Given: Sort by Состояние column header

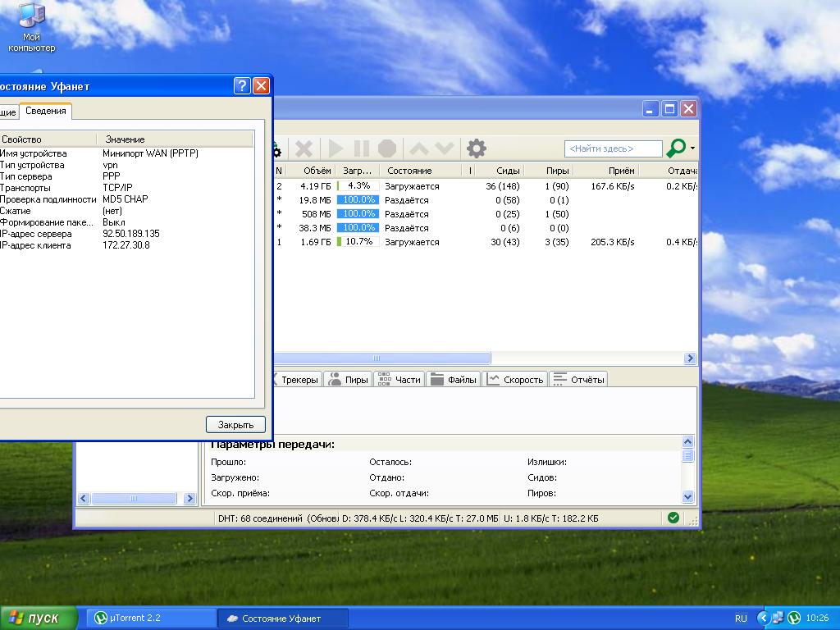Looking at the screenshot, I should tap(421, 171).
